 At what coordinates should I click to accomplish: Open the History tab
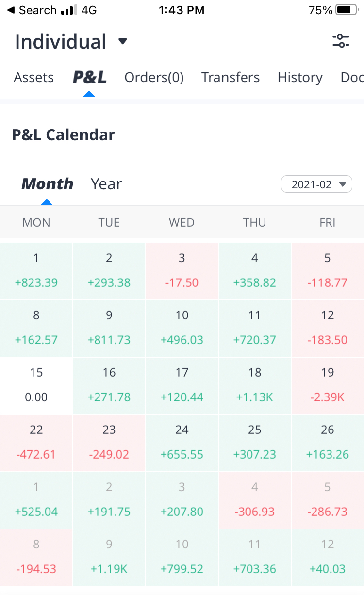tap(300, 78)
